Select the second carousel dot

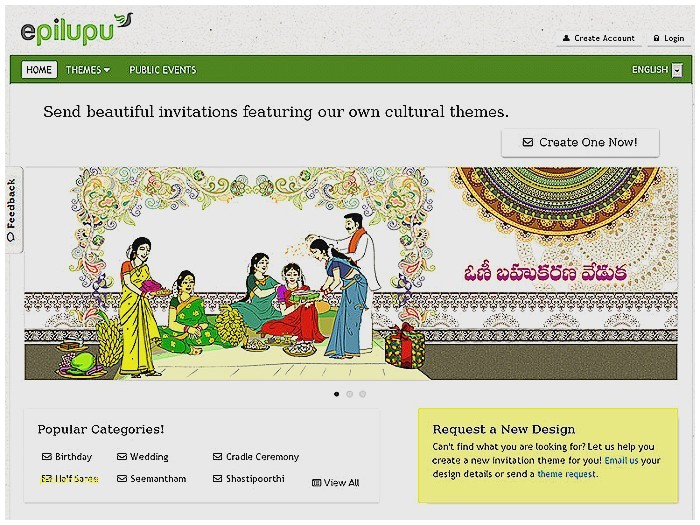(x=350, y=394)
